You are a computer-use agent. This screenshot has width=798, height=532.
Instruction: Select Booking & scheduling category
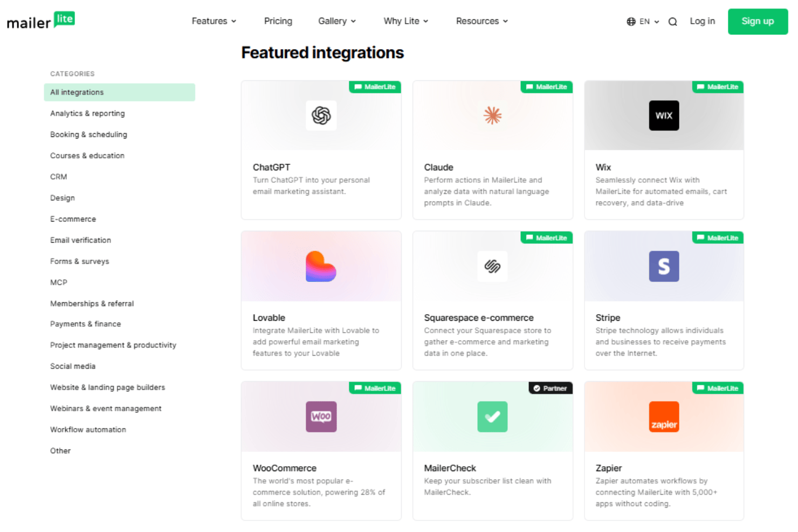click(x=88, y=134)
